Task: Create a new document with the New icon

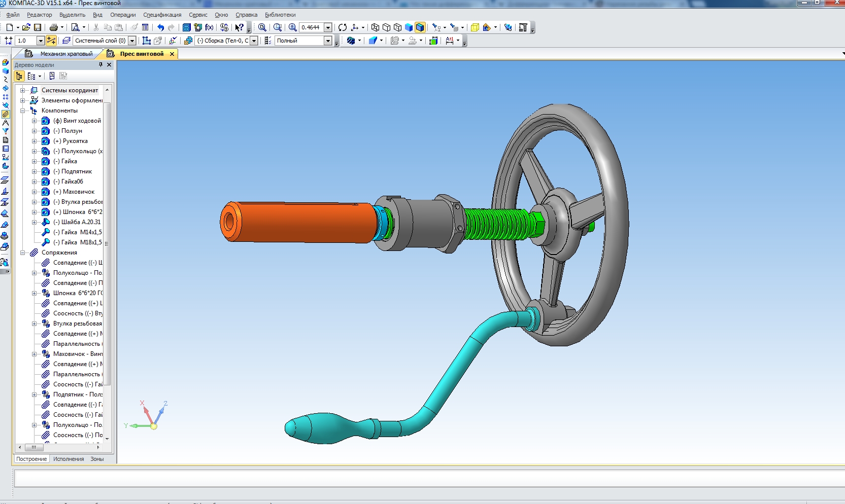Action: click(x=9, y=27)
